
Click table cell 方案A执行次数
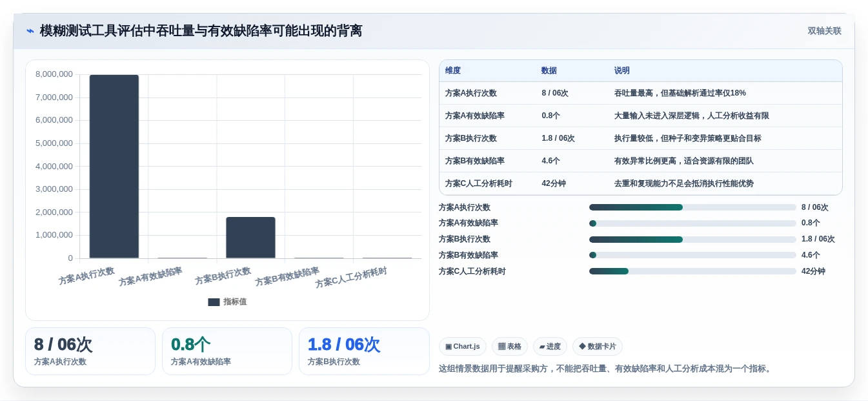click(471, 93)
